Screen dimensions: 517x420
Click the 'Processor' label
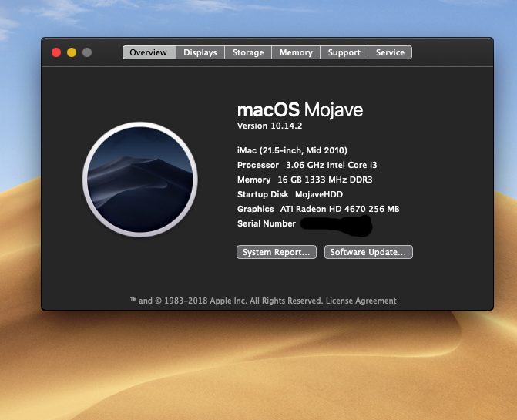pos(258,165)
